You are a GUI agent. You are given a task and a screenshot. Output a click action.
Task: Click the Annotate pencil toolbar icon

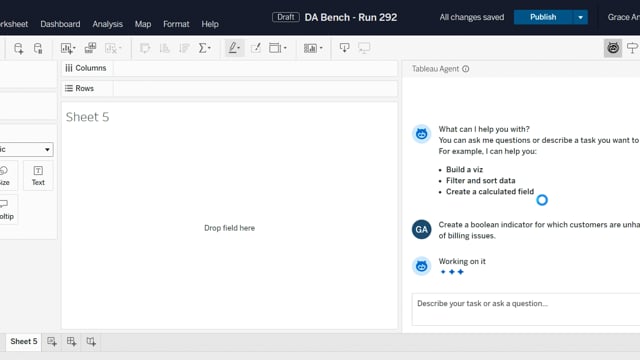(x=256, y=48)
